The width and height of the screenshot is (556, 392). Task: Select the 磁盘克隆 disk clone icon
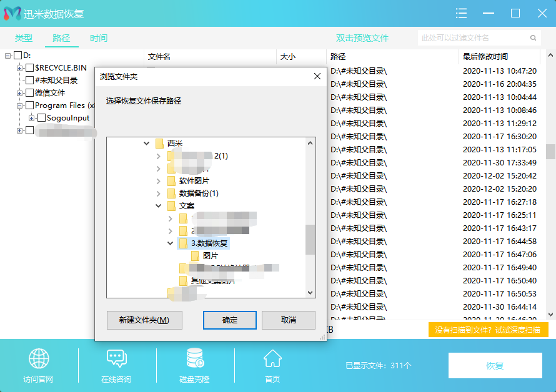coord(194,358)
